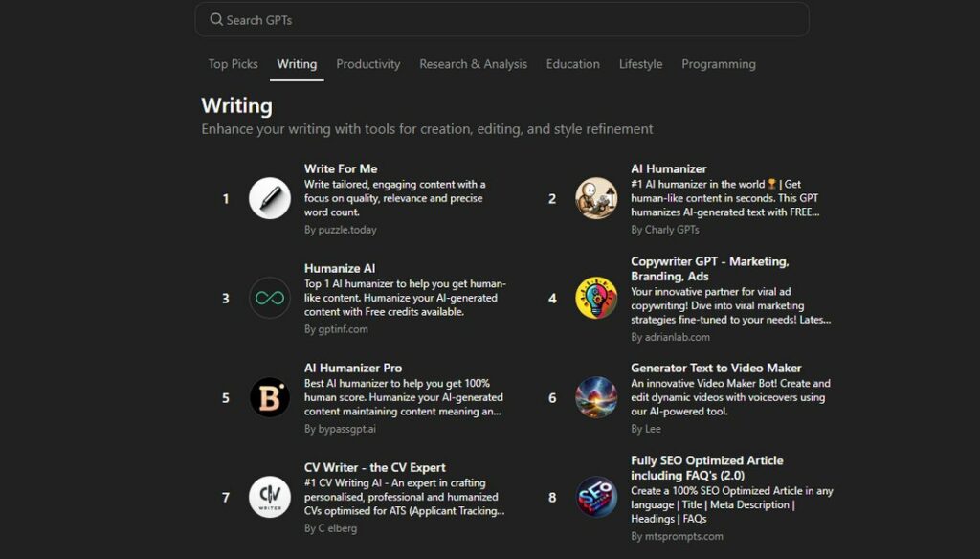Screen dimensions: 980x559
Task: Select the Research & Analysis tab
Action: click(x=473, y=64)
